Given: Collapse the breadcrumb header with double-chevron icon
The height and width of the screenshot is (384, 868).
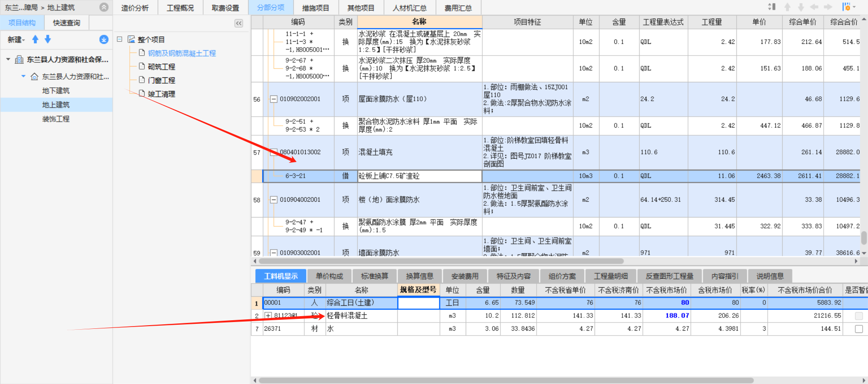Looking at the screenshot, I should [104, 7].
